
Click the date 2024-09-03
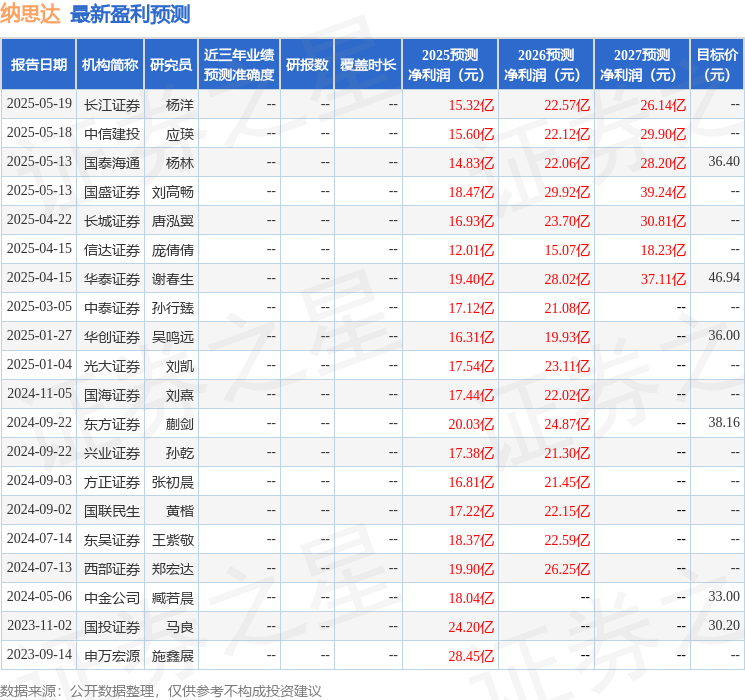[39, 480]
